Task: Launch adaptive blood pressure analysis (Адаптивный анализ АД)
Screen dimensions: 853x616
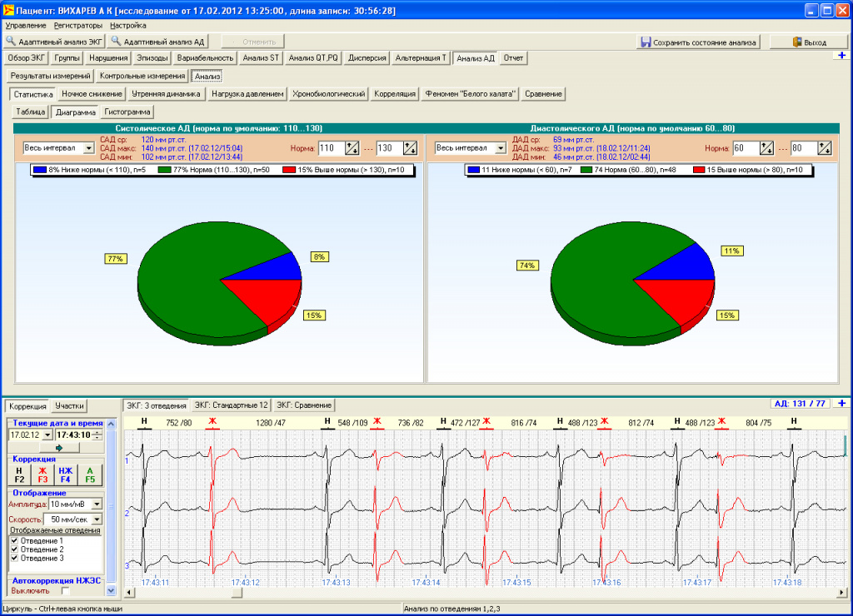Action: point(158,42)
